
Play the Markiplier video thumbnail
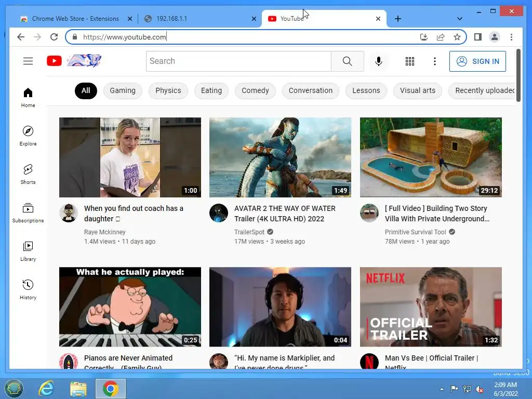point(280,307)
